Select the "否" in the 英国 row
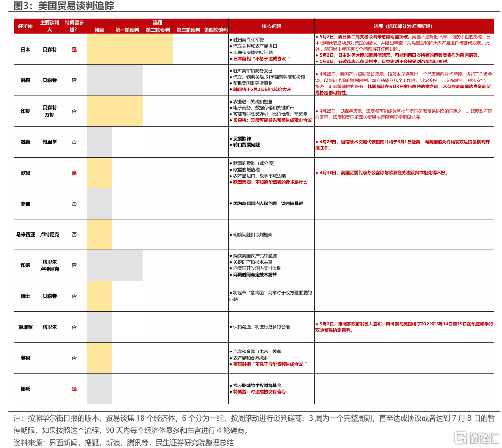 tap(74, 358)
